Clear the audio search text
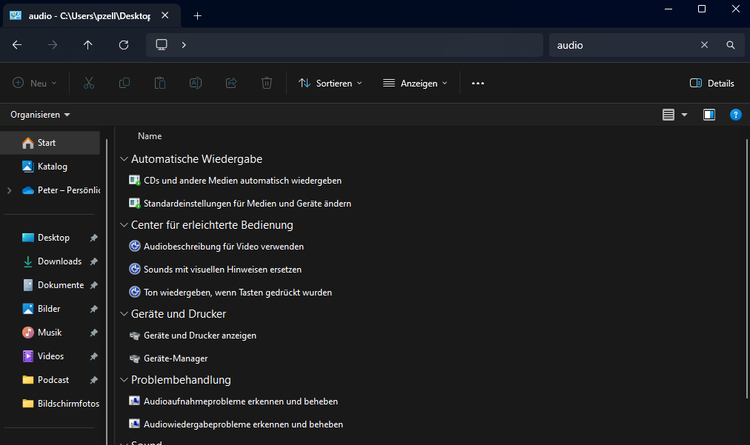The width and height of the screenshot is (750, 445). (x=704, y=45)
